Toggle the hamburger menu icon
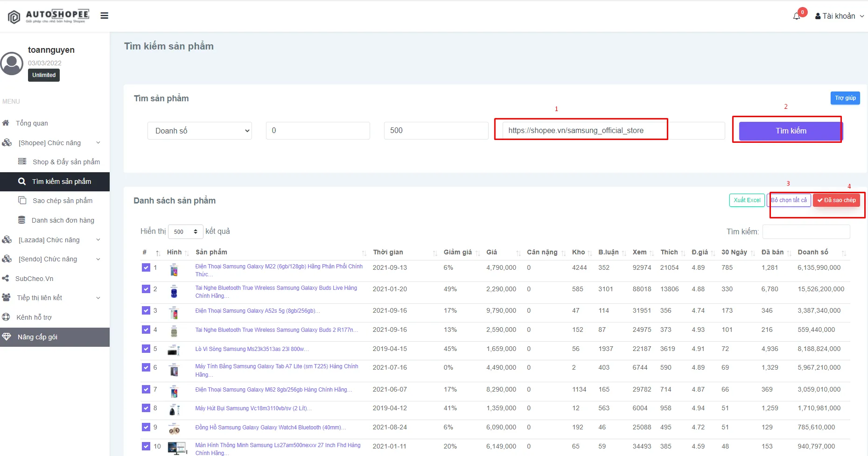The image size is (868, 456). point(105,16)
